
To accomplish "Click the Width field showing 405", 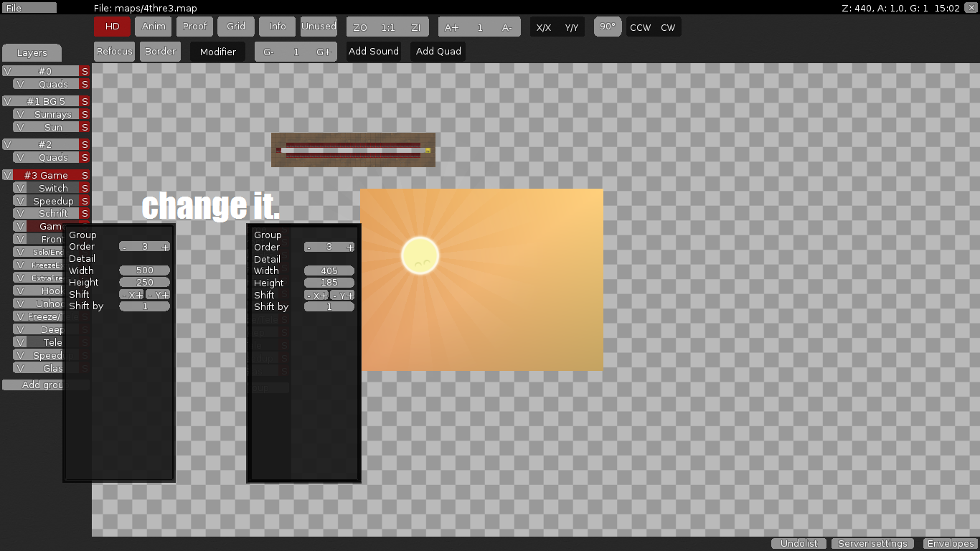I will [x=329, y=271].
